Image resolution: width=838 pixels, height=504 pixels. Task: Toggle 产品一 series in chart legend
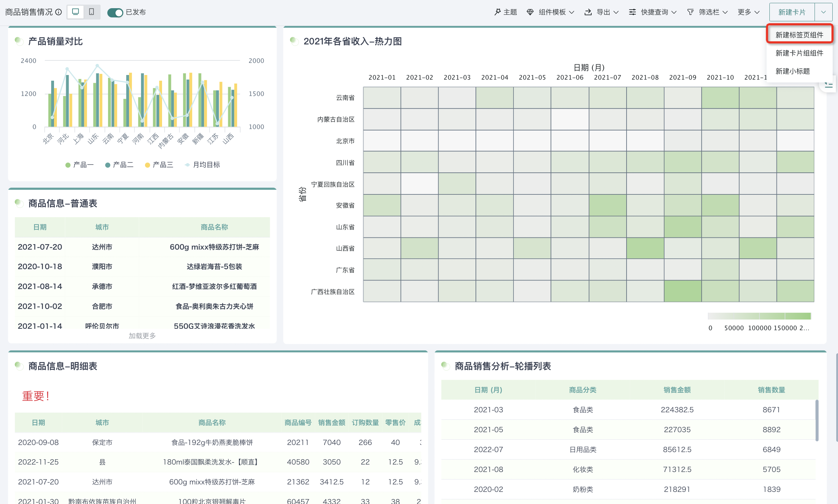(80, 165)
